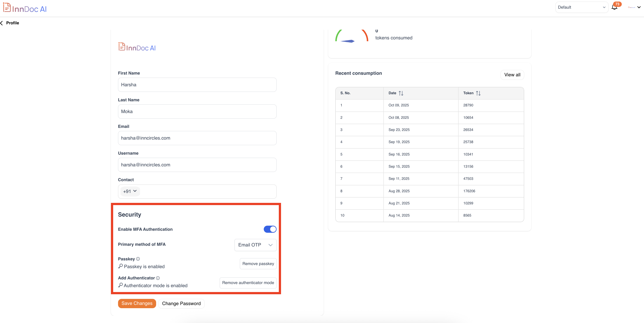The image size is (644, 323).
Task: Click the Add Authenticator info icon
Action: click(158, 278)
